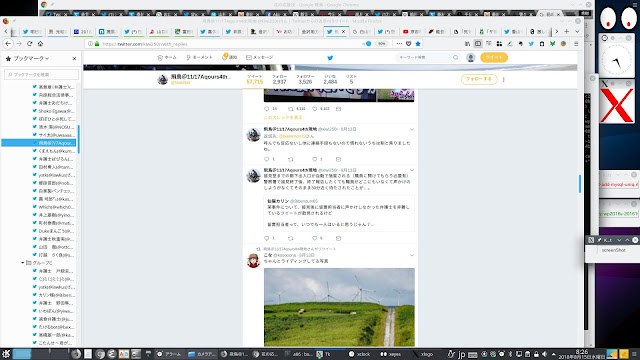Expand tweet options chevron on second 飛鳥 tweet
This screenshot has width=640, height=360.
412,170
